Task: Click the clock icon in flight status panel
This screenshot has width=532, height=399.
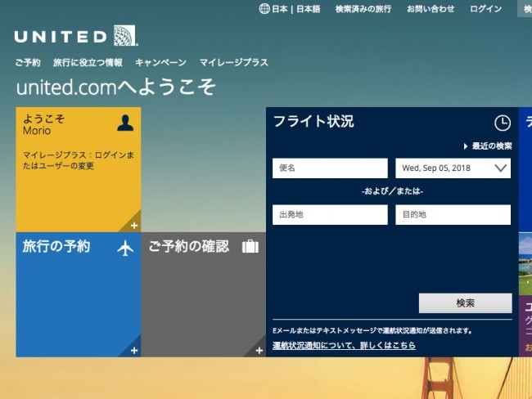Action: click(503, 123)
